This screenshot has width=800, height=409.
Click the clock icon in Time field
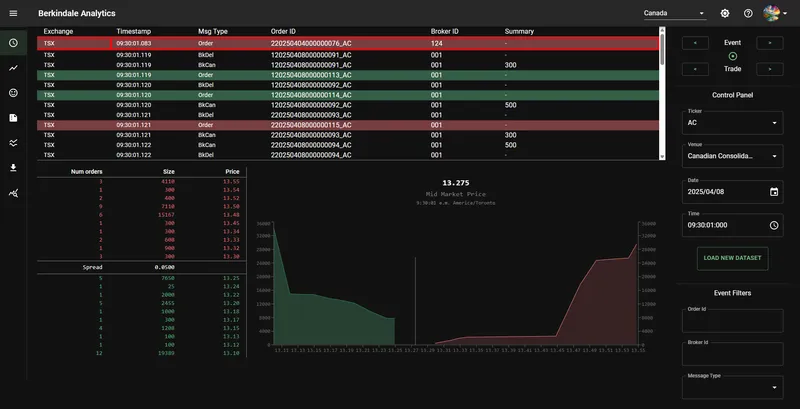click(x=773, y=226)
